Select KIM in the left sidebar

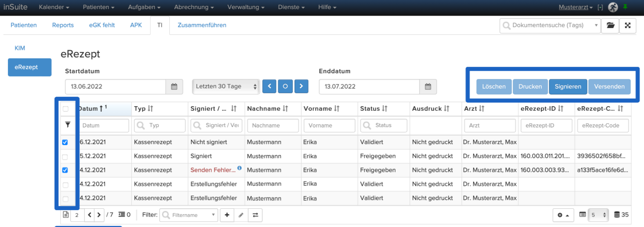(x=20, y=48)
